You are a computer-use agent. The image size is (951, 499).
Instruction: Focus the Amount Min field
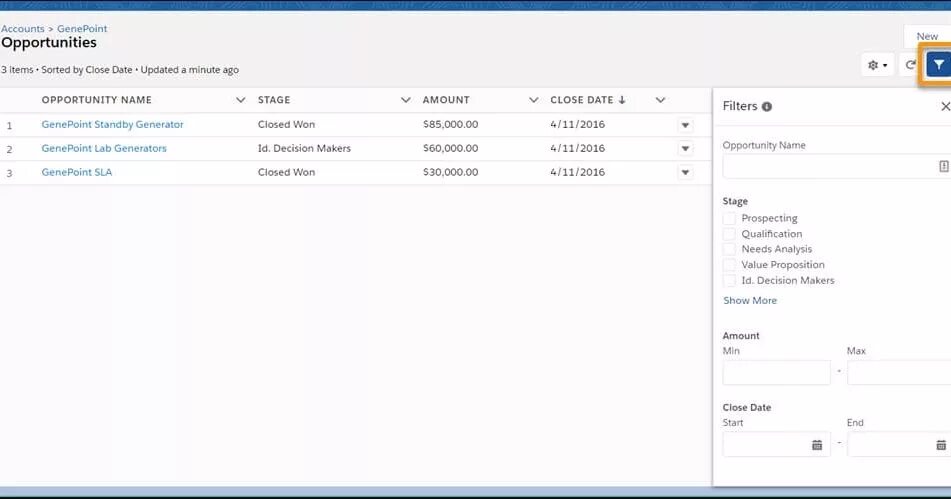pos(776,373)
